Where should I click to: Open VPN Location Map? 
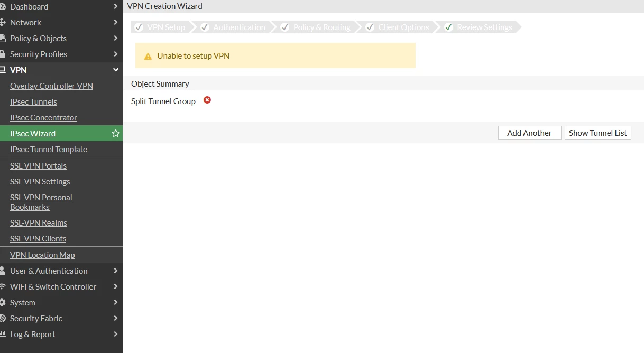coord(42,255)
